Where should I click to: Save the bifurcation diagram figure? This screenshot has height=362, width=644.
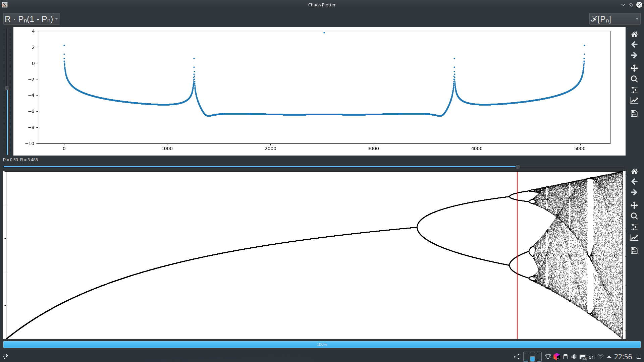point(634,251)
